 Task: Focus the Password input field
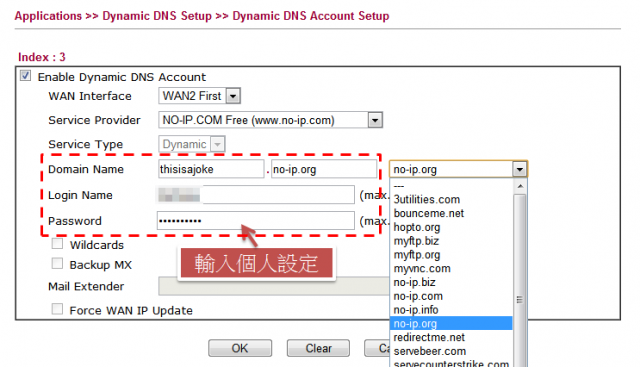coord(256,220)
